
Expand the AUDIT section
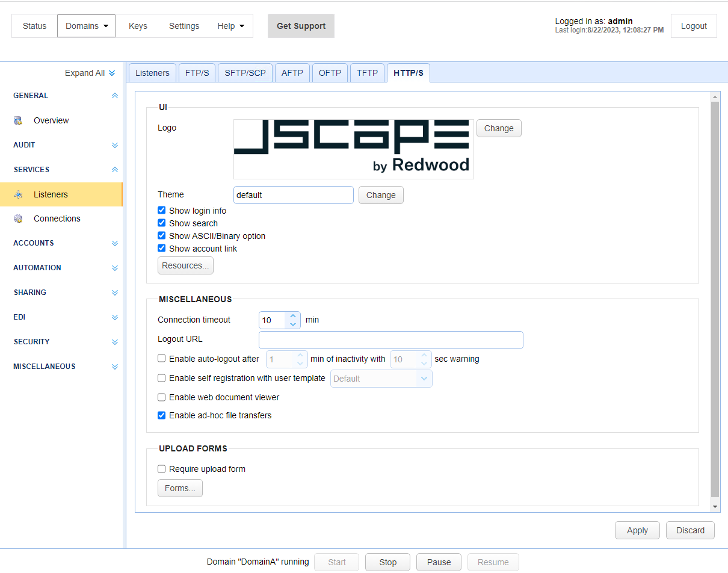click(114, 144)
